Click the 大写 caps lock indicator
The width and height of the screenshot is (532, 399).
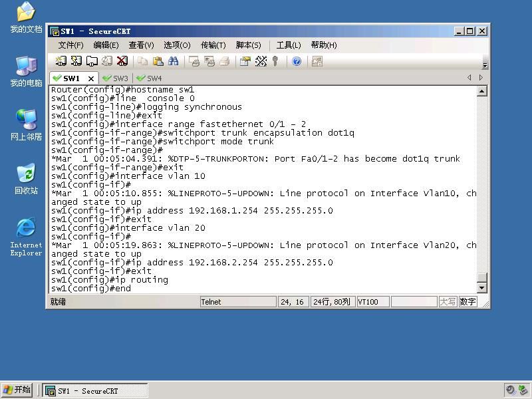448,302
